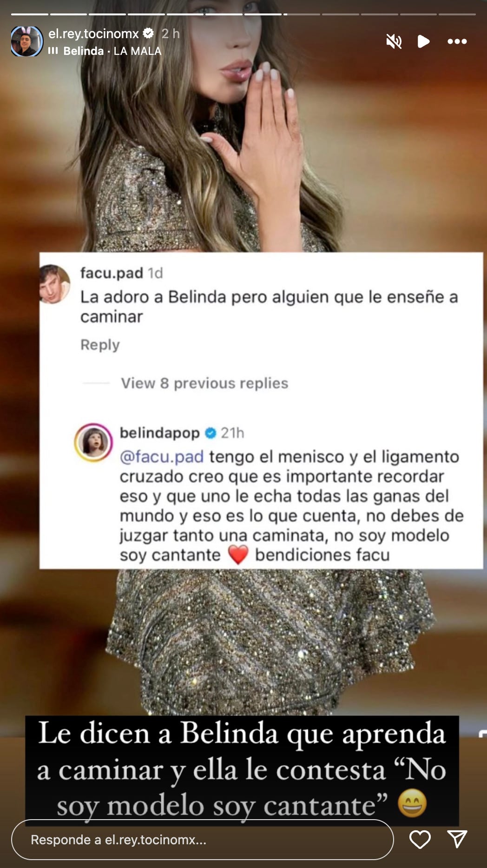Open the Belinda LA MALA music attribution

pyautogui.click(x=112, y=51)
